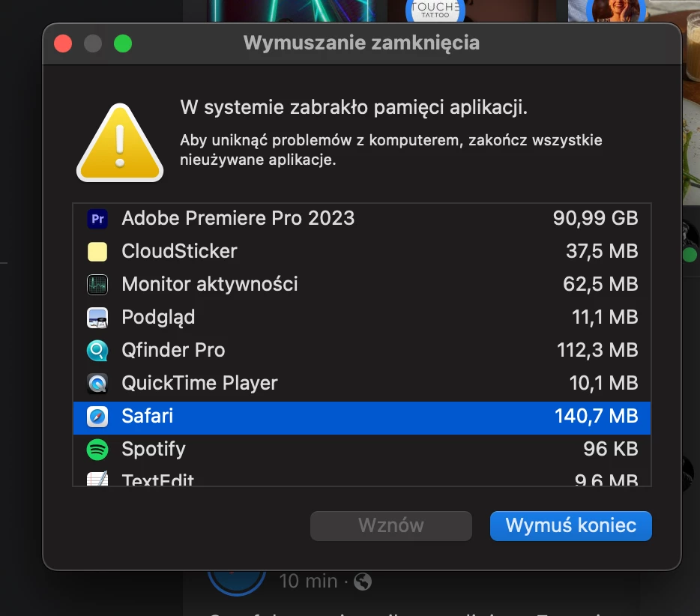
Task: Select Qfinder Pro in the list
Action: 362,351
